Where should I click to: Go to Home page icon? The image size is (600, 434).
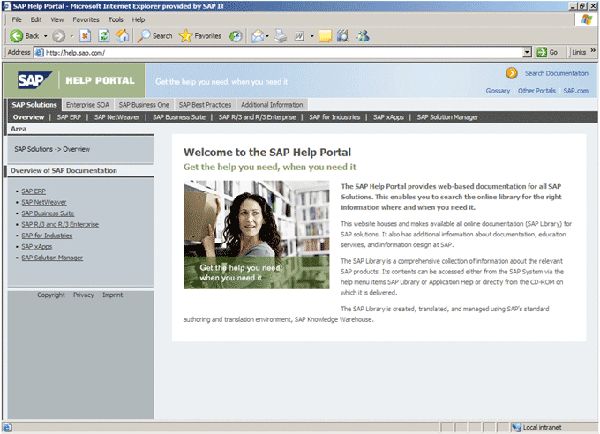(x=122, y=35)
